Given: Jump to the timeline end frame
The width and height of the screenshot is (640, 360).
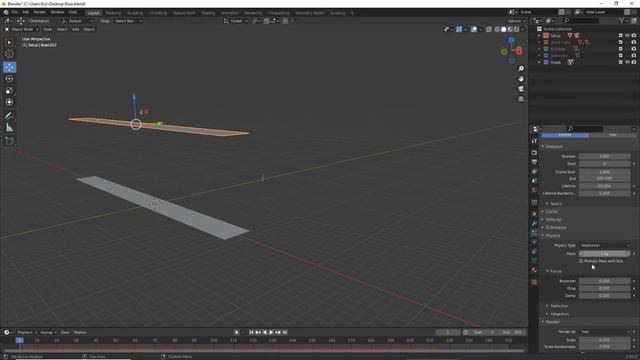Looking at the screenshot, I should (285, 332).
